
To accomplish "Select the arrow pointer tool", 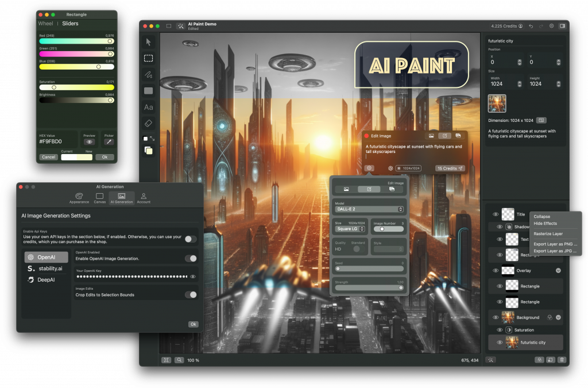I will point(149,42).
